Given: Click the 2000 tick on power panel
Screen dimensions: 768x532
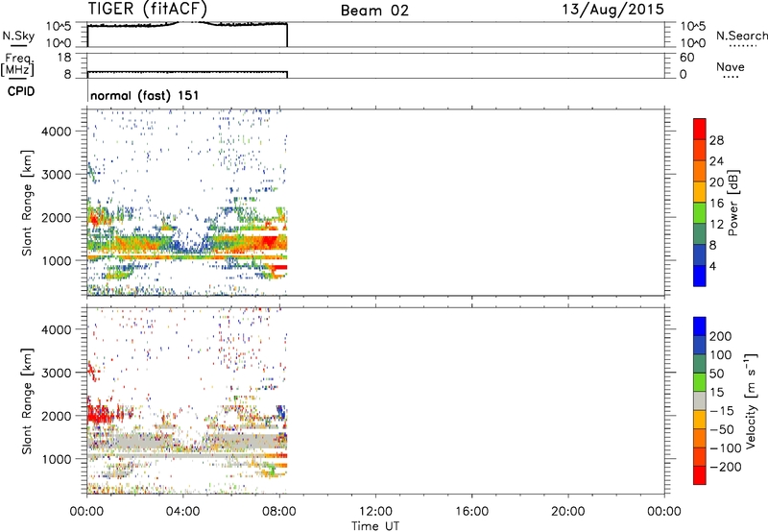Looking at the screenshot, I should pyautogui.click(x=57, y=217).
